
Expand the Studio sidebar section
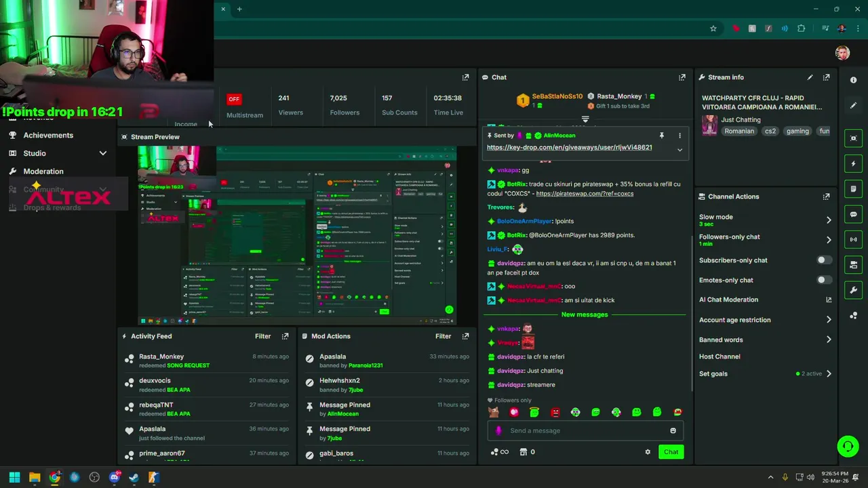103,153
